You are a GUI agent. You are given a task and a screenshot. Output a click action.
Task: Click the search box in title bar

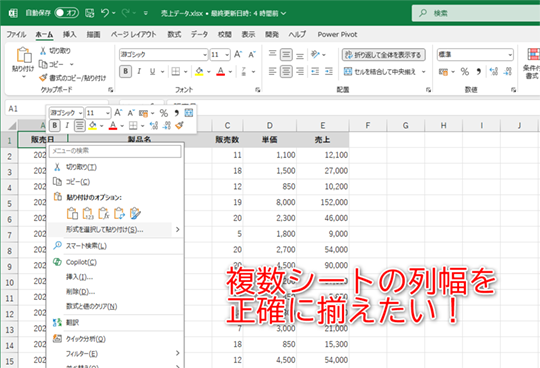pyautogui.click(x=476, y=13)
